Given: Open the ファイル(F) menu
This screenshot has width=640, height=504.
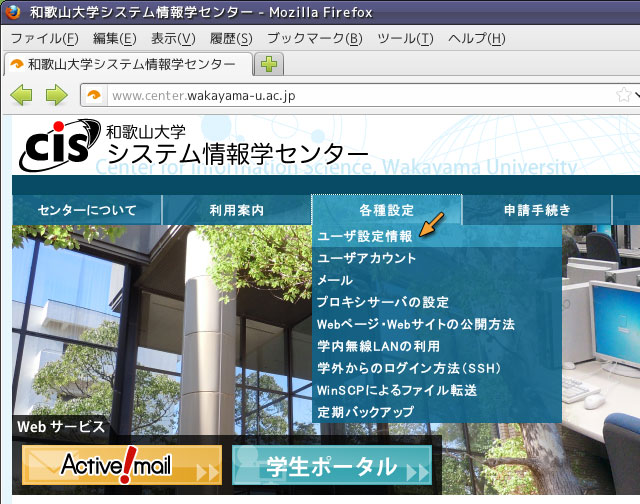Looking at the screenshot, I should pos(44,39).
